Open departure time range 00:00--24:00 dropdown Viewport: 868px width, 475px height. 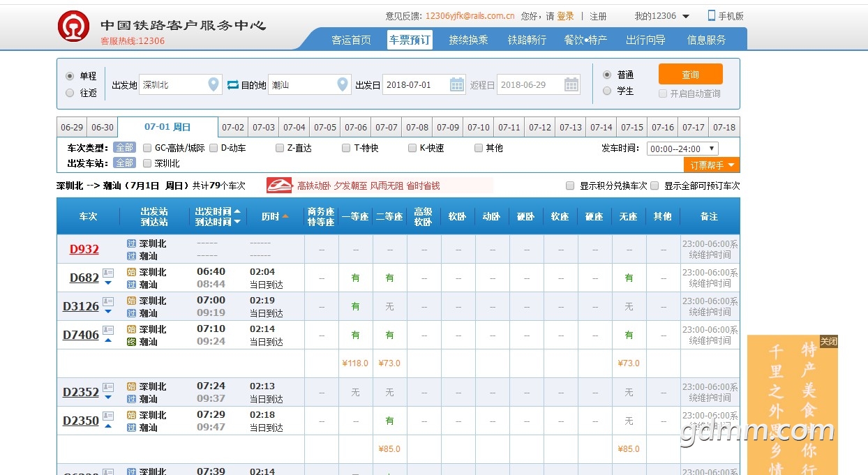(682, 149)
